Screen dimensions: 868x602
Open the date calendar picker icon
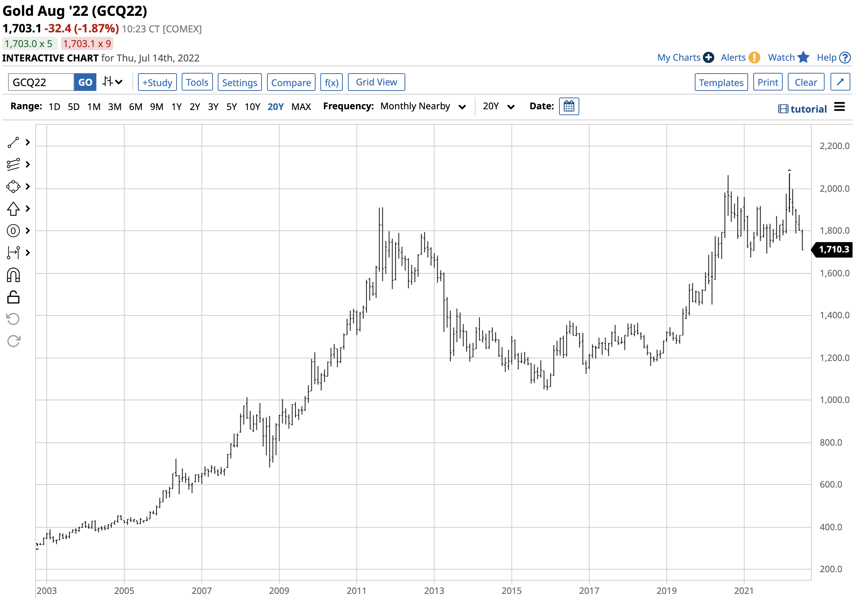569,106
